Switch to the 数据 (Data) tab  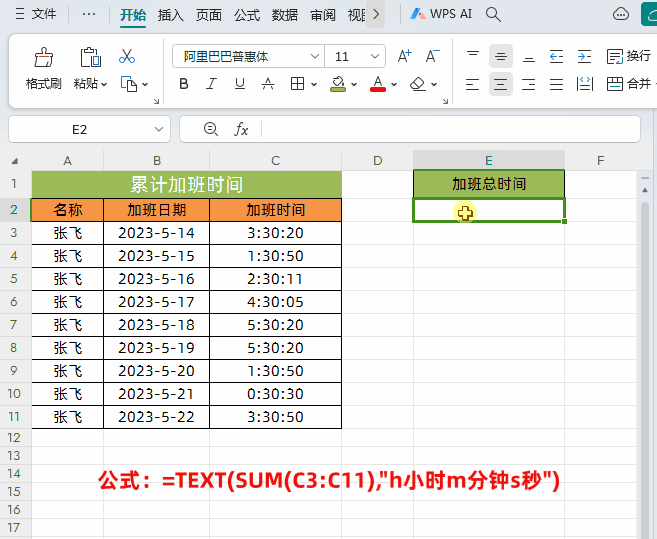tap(285, 15)
